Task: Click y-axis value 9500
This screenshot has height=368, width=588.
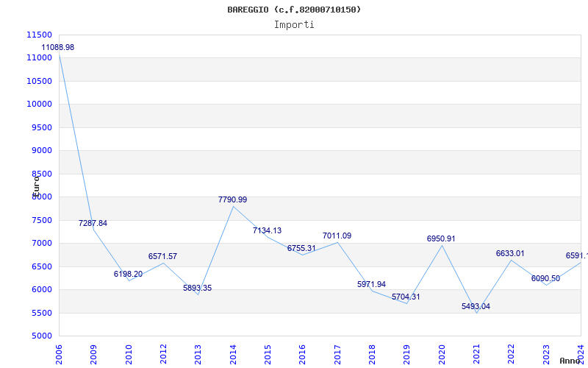Action: 41,127
